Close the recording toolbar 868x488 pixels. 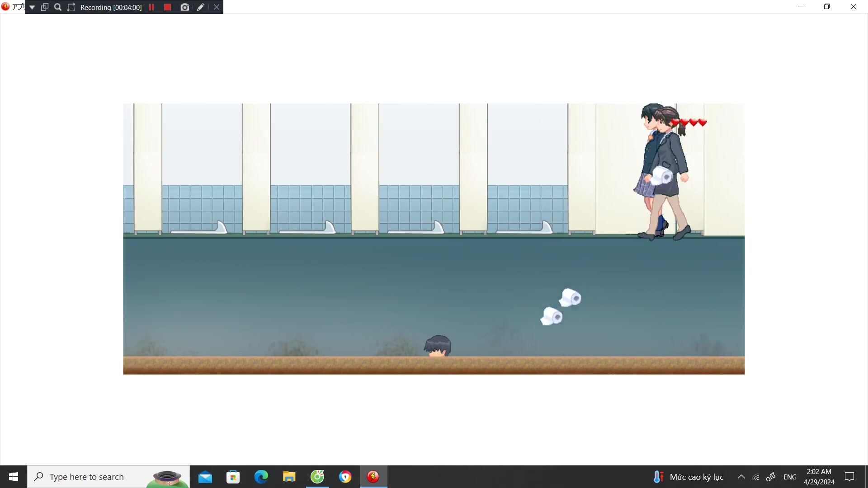pos(217,7)
